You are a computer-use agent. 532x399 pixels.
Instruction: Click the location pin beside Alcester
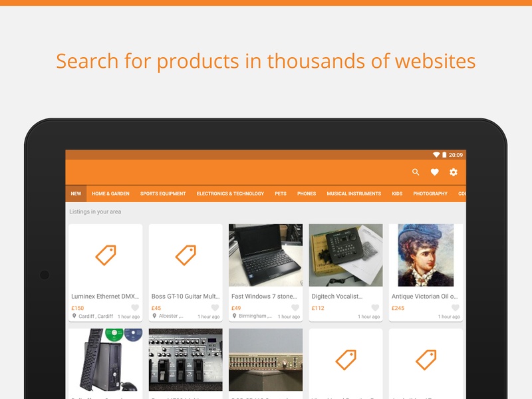(154, 316)
